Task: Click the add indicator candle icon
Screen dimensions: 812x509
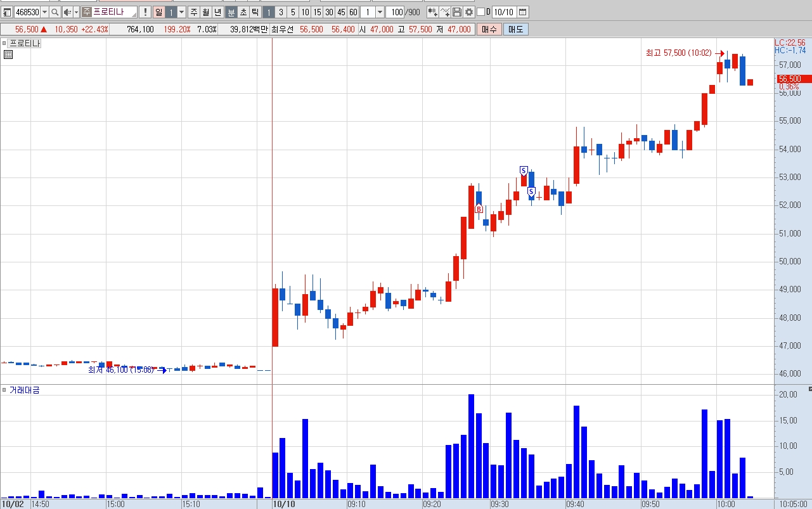Action: tap(433, 12)
